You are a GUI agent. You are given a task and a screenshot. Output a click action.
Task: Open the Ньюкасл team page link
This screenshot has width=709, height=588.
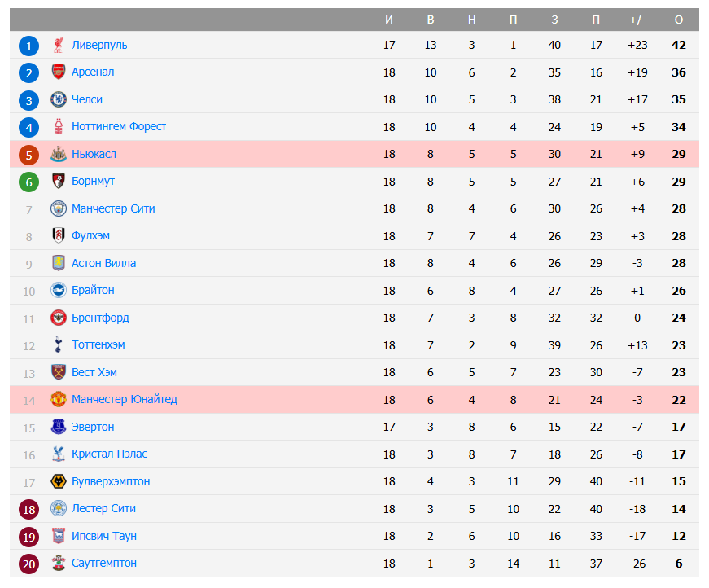point(94,155)
